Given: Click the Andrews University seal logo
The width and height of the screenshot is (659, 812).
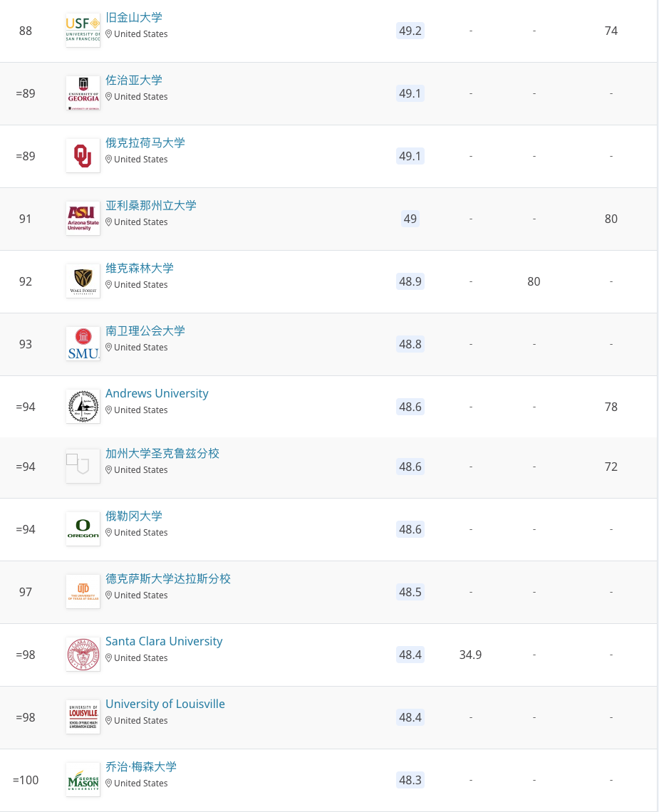Looking at the screenshot, I should (x=83, y=407).
